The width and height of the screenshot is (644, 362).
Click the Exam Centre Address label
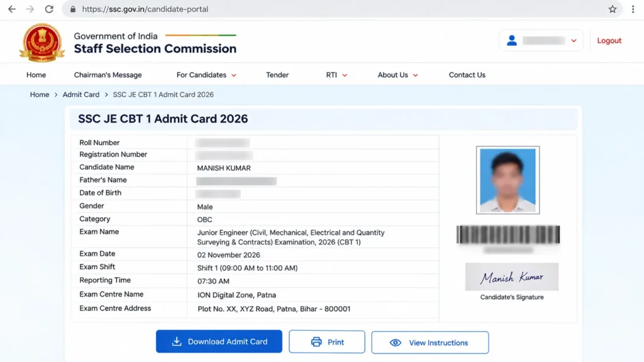tap(115, 308)
